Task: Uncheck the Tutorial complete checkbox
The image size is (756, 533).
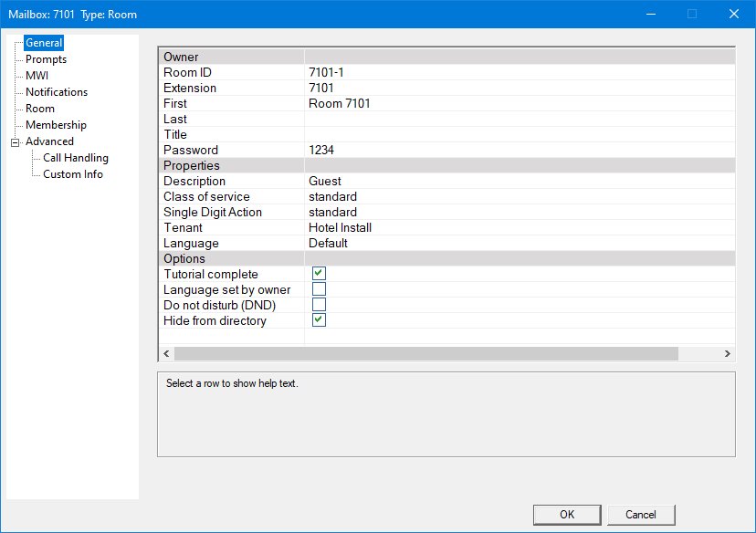Action: point(319,274)
